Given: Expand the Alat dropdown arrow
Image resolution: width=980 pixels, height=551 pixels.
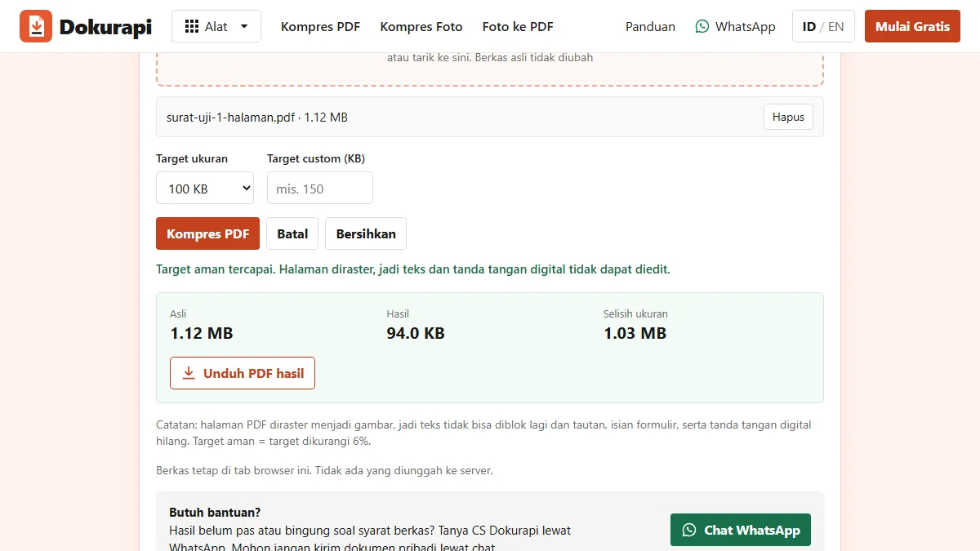Looking at the screenshot, I should [244, 27].
